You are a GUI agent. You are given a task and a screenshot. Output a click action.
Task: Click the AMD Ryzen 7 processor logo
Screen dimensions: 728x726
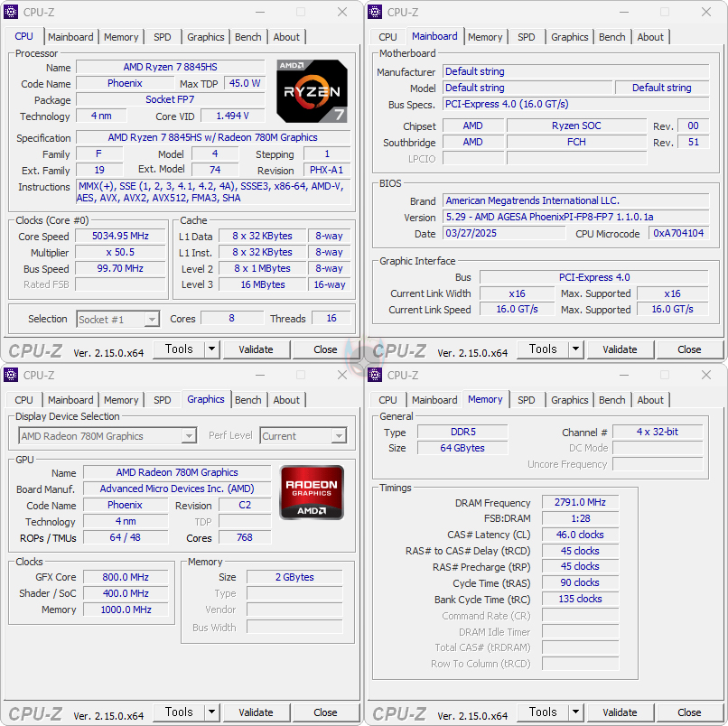(312, 91)
